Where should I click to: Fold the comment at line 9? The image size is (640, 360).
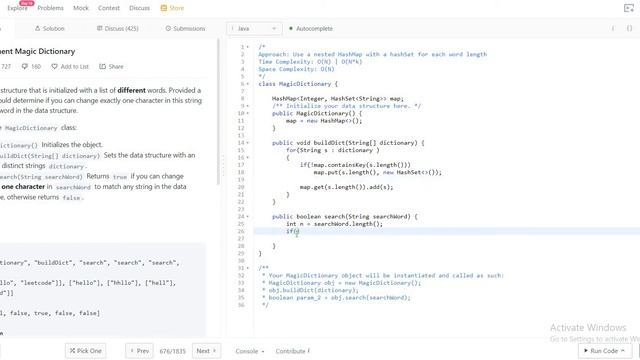[x=248, y=106]
